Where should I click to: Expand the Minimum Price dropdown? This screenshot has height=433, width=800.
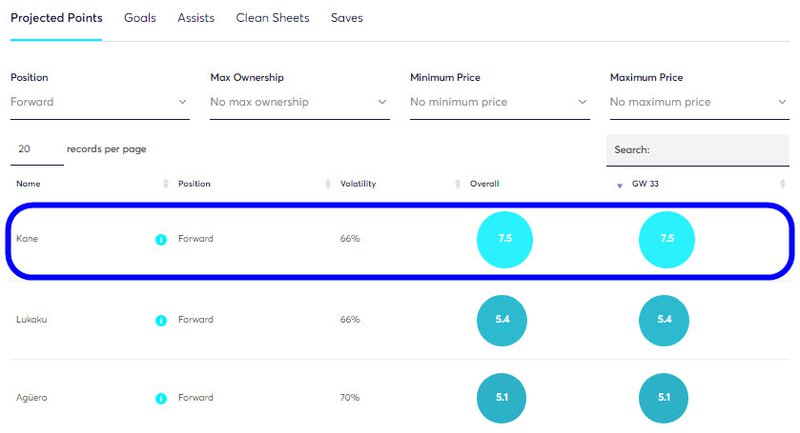pos(499,102)
